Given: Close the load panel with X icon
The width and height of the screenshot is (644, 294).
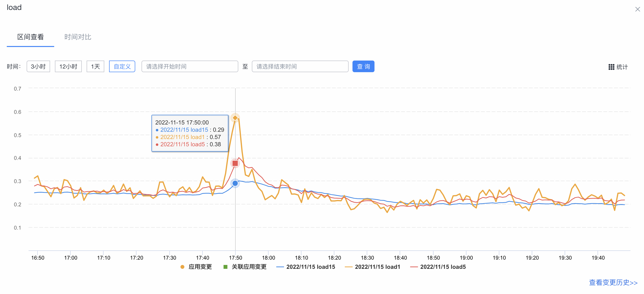Looking at the screenshot, I should 637,9.
